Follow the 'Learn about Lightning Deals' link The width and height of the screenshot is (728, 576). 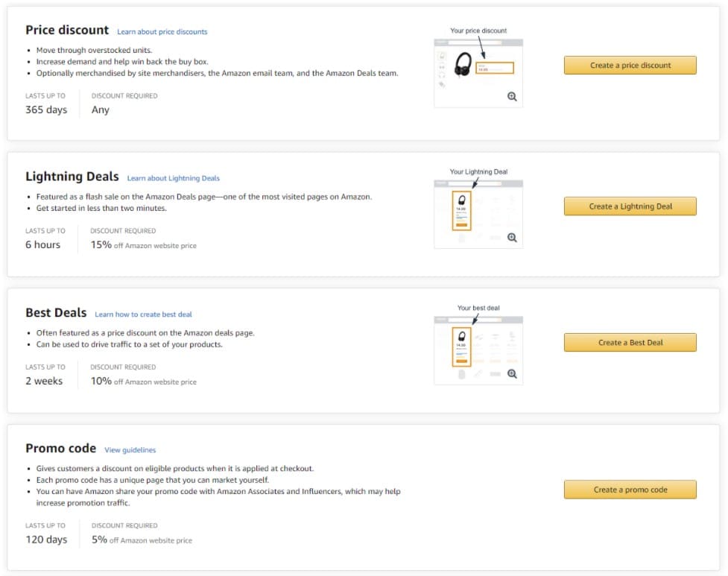173,178
